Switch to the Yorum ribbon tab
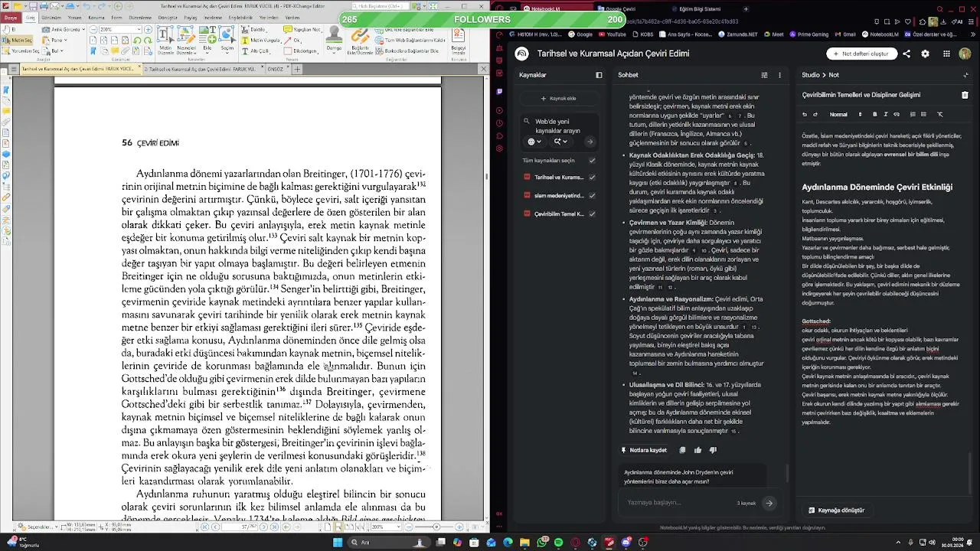Viewport: 980px width, 551px height. coord(74,17)
